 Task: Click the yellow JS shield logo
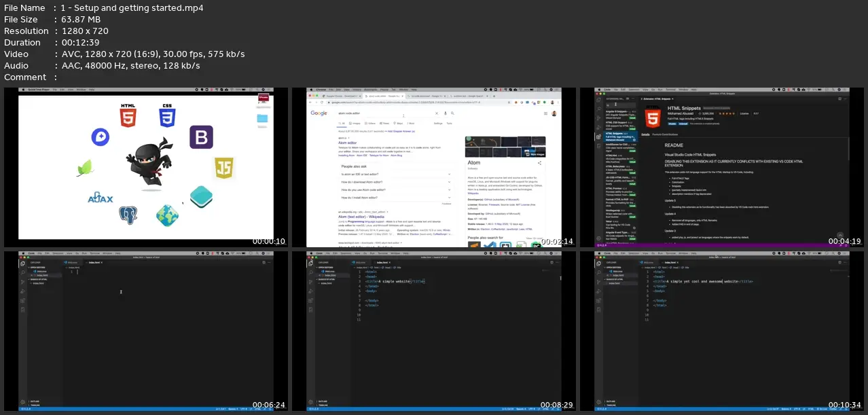(x=224, y=168)
